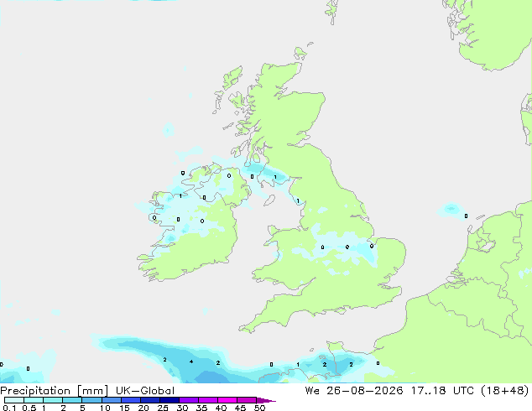Click the 45 to 50 mm legend swatch
This screenshot has width=532, height=411.
tap(247, 400)
